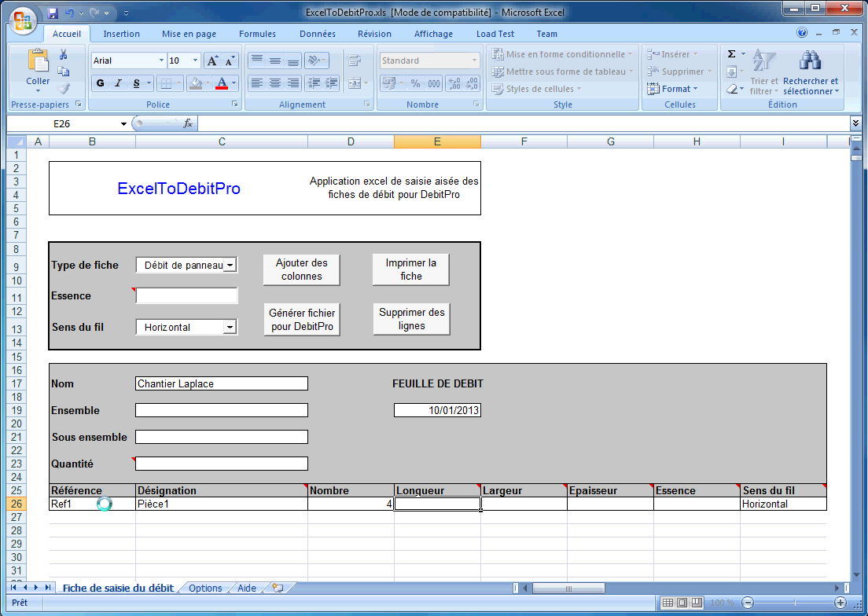Decrease the font size
This screenshot has height=616, width=868.
coord(230,60)
